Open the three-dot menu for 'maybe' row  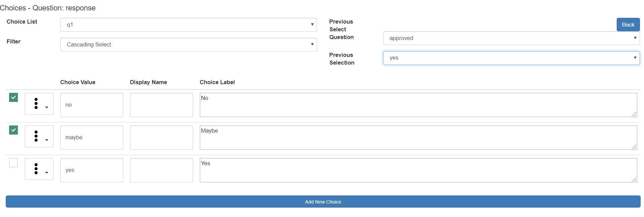coord(39,137)
